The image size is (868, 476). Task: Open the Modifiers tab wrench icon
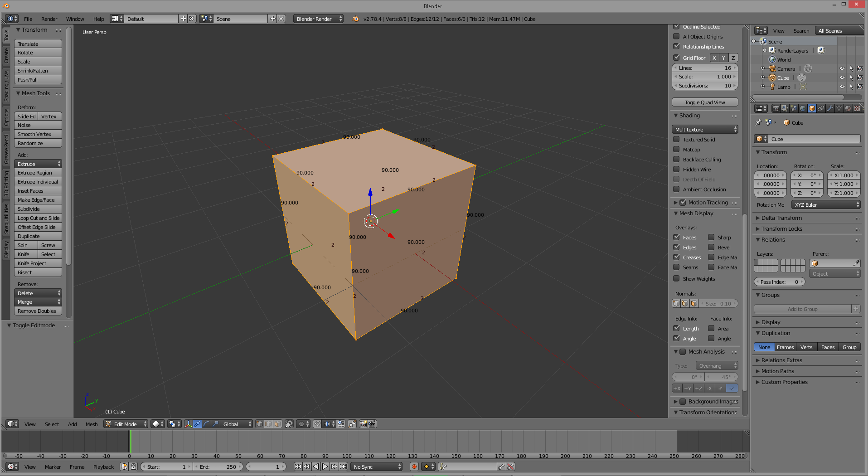pyautogui.click(x=830, y=108)
